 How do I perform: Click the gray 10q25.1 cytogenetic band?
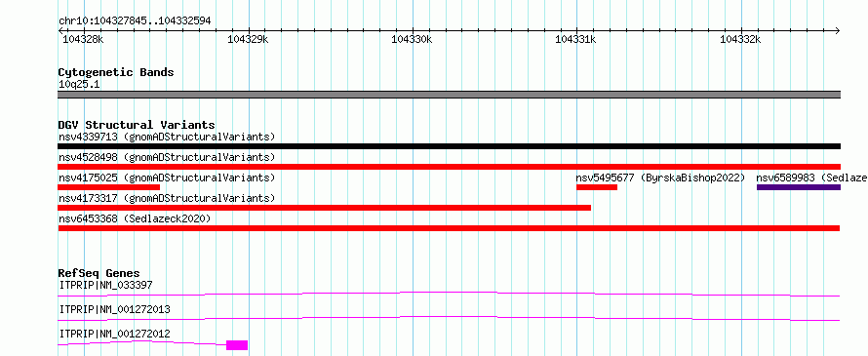[449, 95]
